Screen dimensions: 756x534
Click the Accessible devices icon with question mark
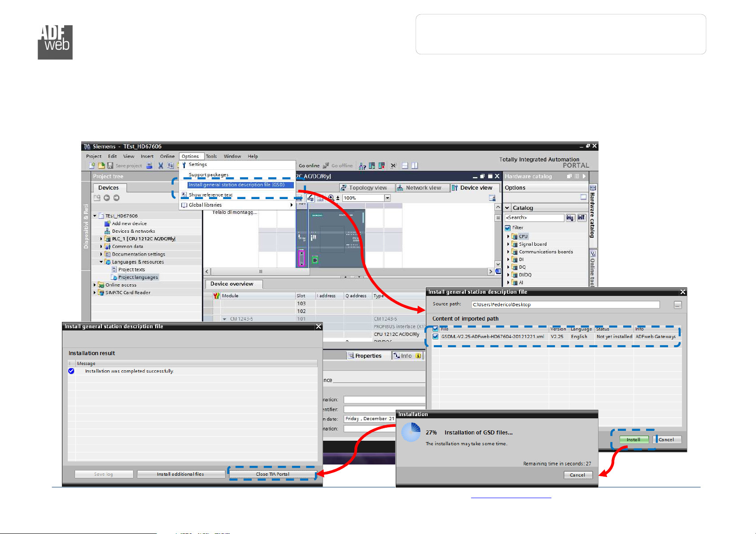point(362,166)
